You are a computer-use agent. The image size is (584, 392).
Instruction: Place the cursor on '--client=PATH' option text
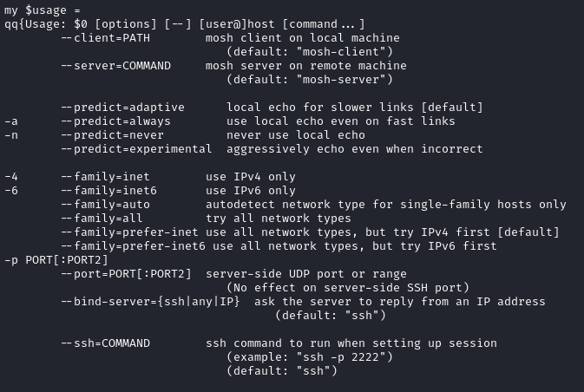click(x=106, y=38)
